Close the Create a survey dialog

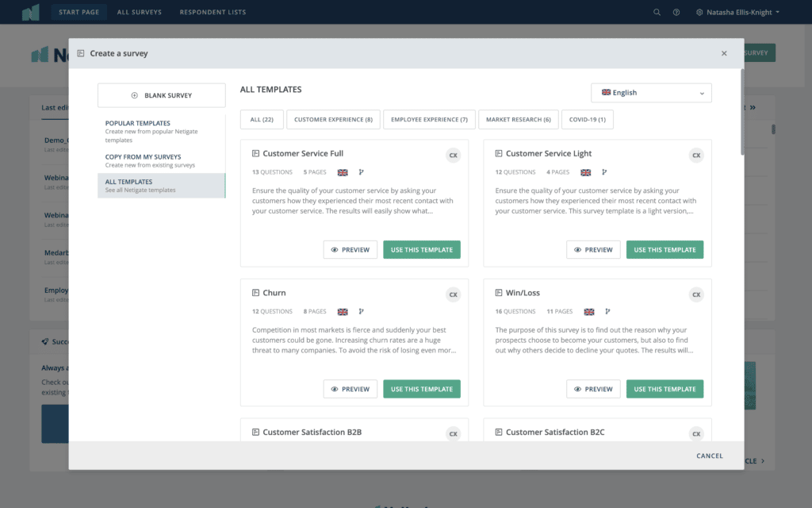coord(724,53)
